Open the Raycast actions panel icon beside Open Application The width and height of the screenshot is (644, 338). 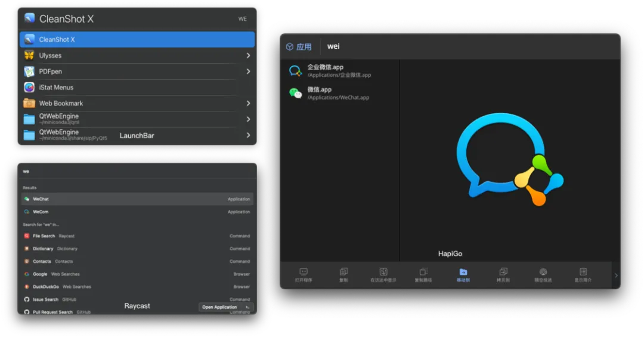click(x=247, y=307)
